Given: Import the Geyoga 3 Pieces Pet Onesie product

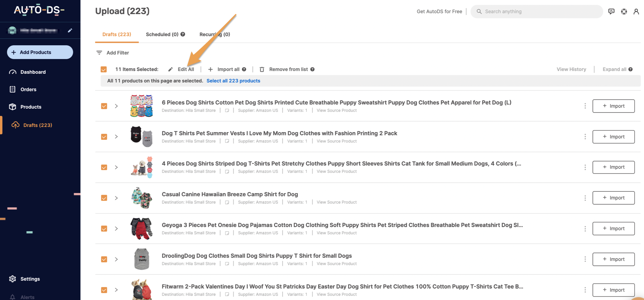Looking at the screenshot, I should (x=613, y=229).
